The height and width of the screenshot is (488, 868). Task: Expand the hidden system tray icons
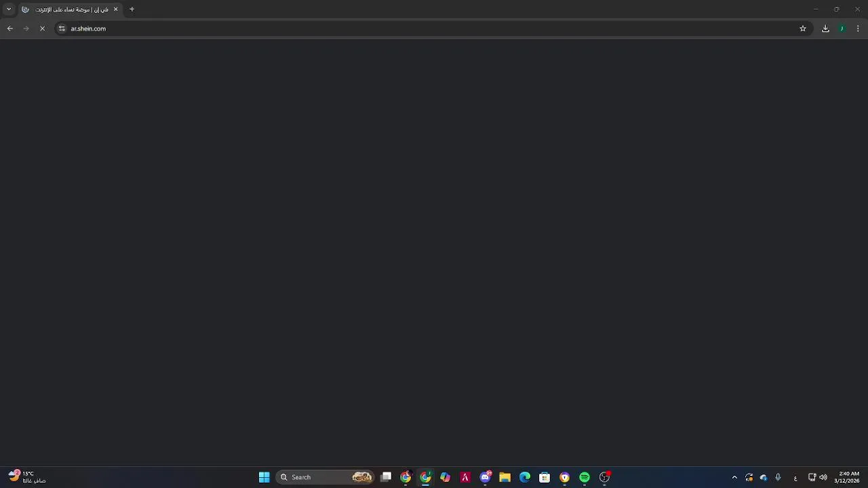tap(734, 477)
